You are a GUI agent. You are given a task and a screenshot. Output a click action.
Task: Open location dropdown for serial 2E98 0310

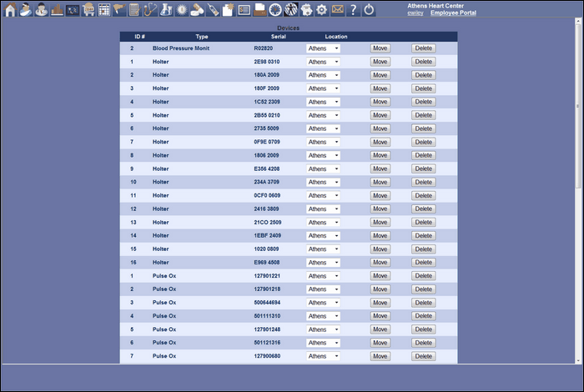tap(323, 62)
